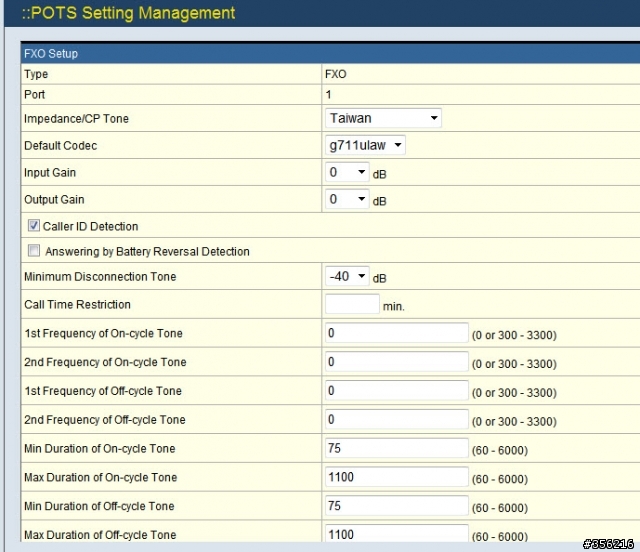Click the 'min.' unit text
This screenshot has width=640, height=552.
point(393,306)
